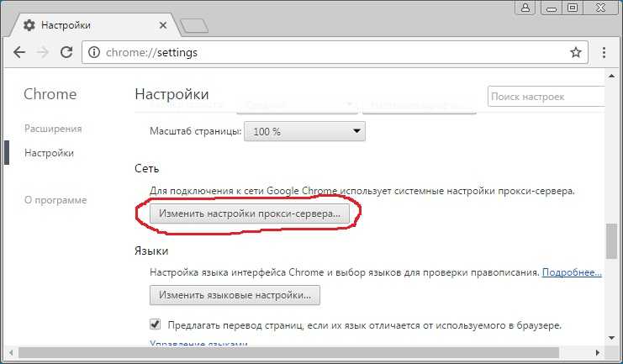Bookmark this page with the star icon

[x=576, y=52]
